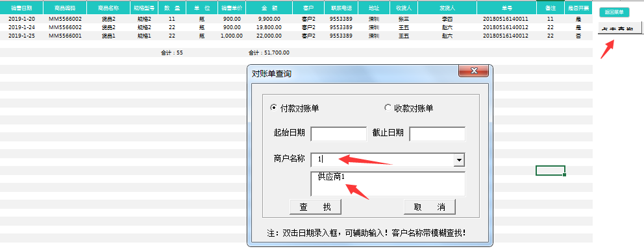Click the 金额 column header
The image size is (644, 249).
(269, 8)
